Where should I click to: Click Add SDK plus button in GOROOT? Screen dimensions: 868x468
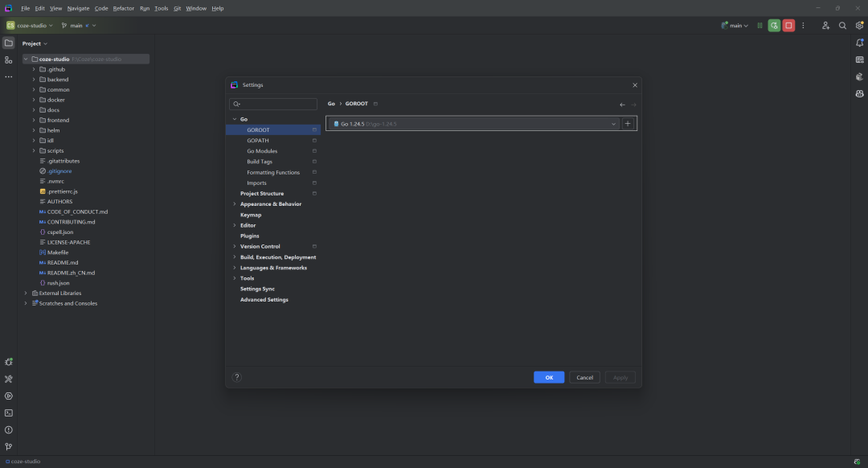pos(628,124)
